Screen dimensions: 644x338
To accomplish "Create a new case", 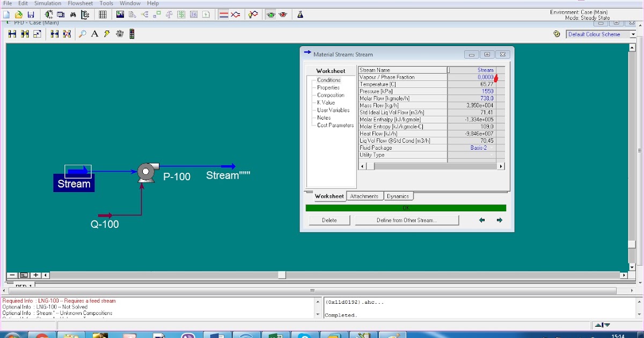I will point(6,14).
